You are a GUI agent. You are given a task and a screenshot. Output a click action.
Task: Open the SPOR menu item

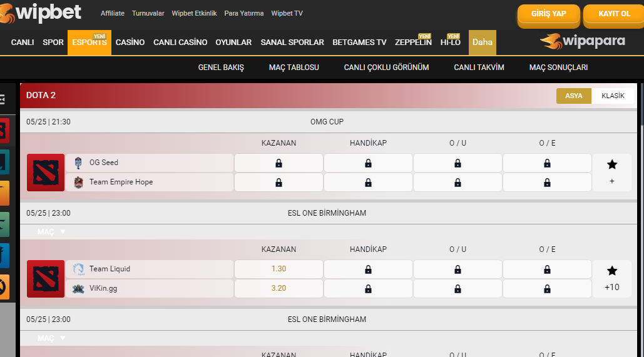coord(53,43)
